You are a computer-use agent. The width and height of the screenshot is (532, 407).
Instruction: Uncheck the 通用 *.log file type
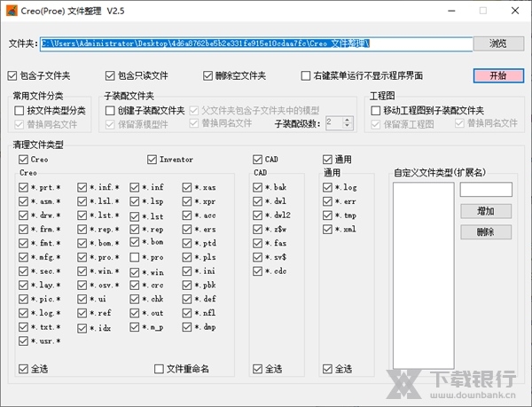pos(327,188)
